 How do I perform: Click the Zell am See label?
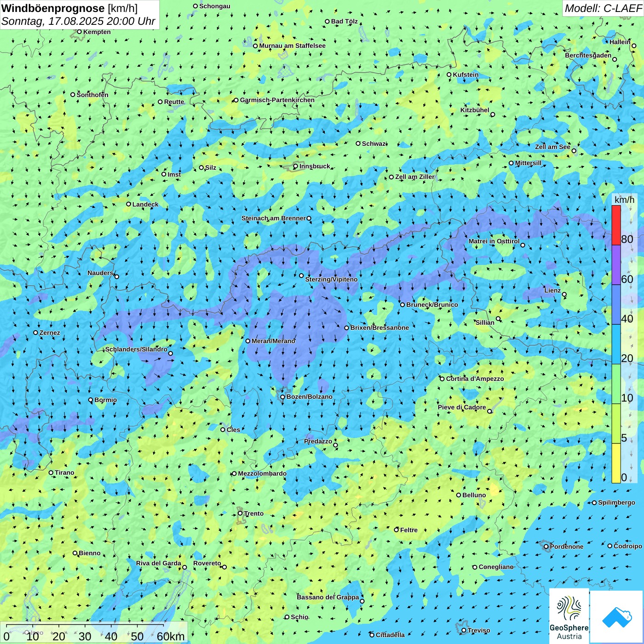pos(552,147)
